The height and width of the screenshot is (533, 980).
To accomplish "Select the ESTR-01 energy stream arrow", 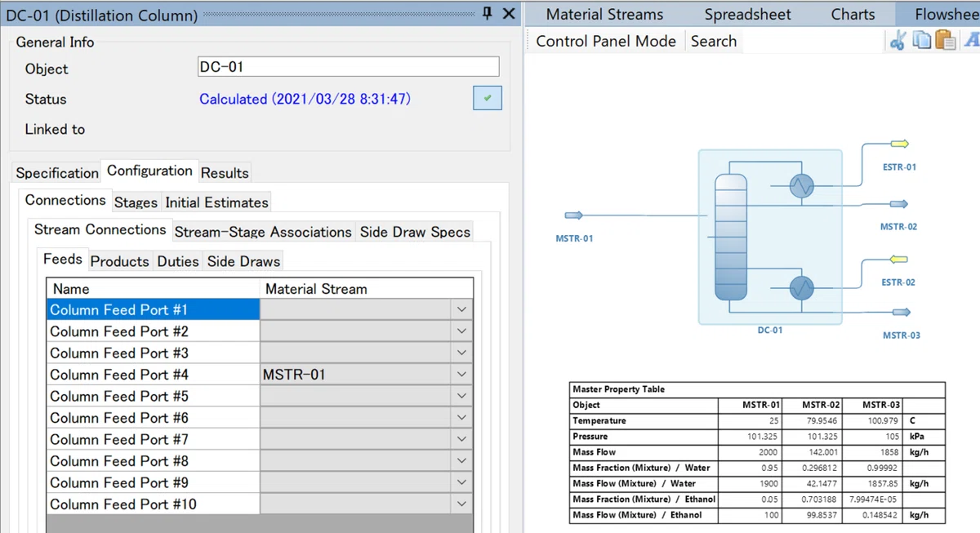I will coord(900,144).
